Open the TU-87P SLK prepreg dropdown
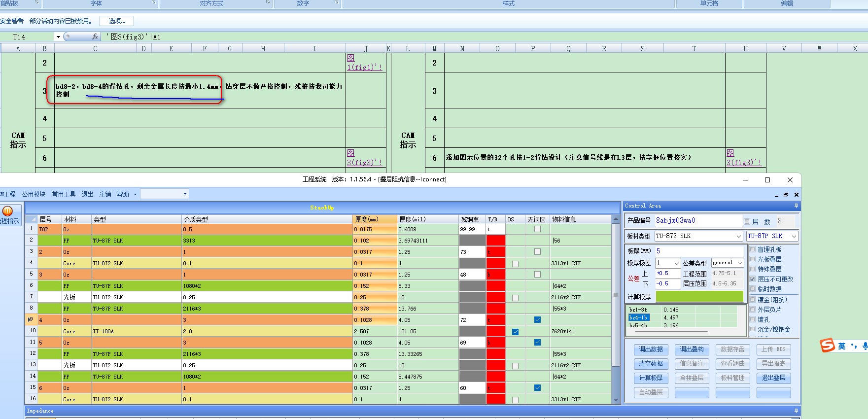 click(x=794, y=236)
